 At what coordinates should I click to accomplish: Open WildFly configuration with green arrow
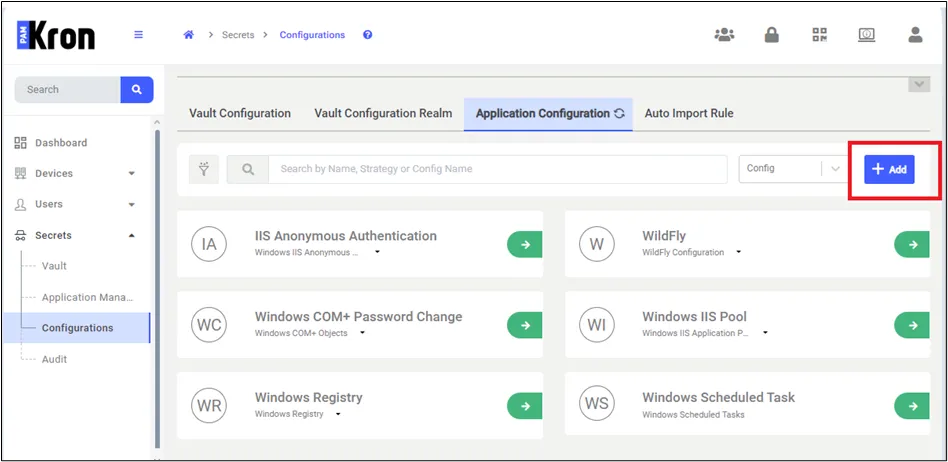(911, 244)
